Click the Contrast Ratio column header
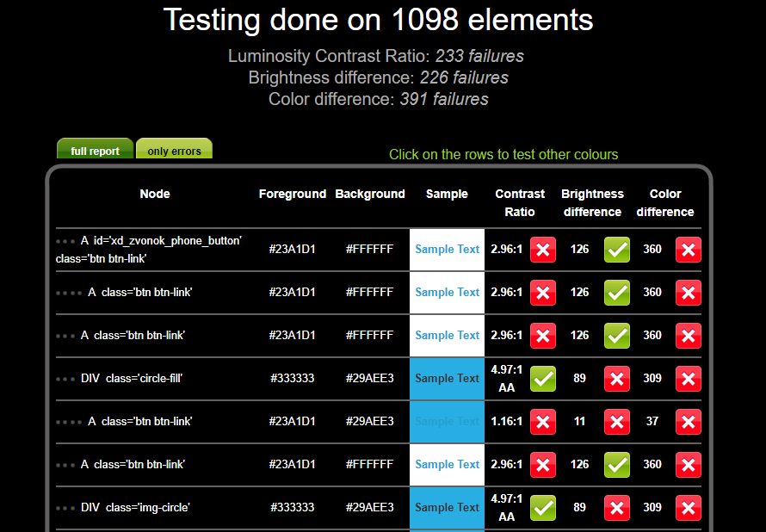This screenshot has height=532, width=766. pyautogui.click(x=520, y=203)
